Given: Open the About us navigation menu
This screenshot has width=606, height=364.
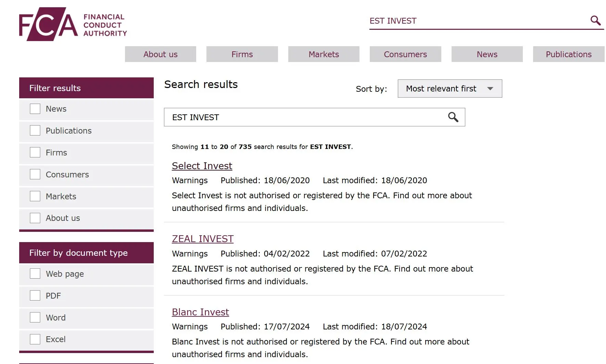Looking at the screenshot, I should [x=161, y=54].
